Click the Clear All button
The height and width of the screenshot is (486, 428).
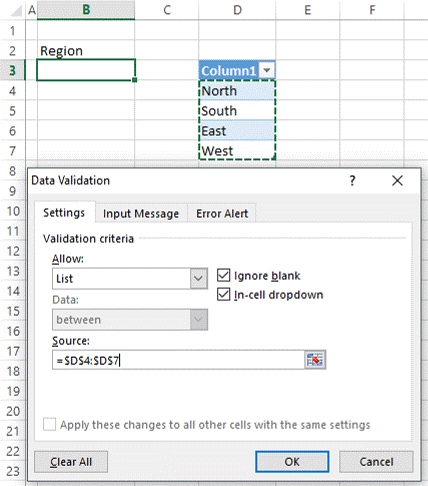71,462
